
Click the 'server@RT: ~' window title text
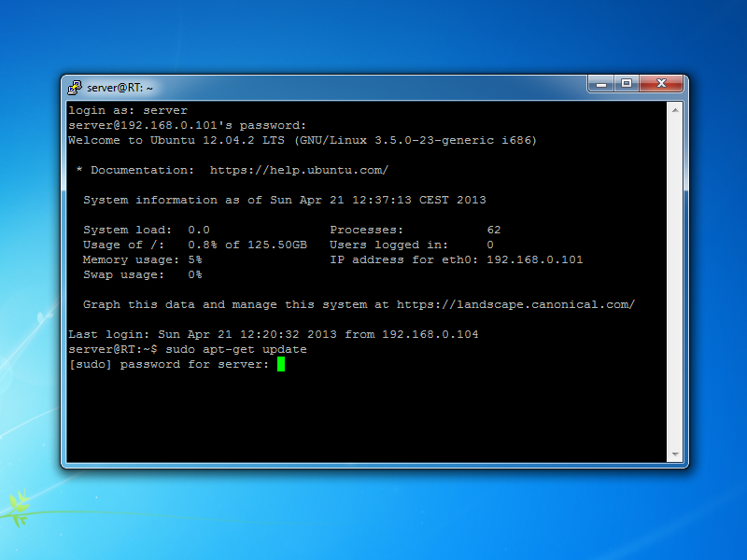pyautogui.click(x=120, y=88)
